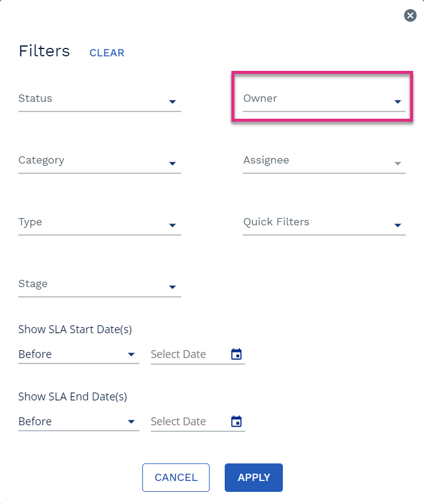Click the CANCEL button
The image size is (424, 504).
[176, 477]
